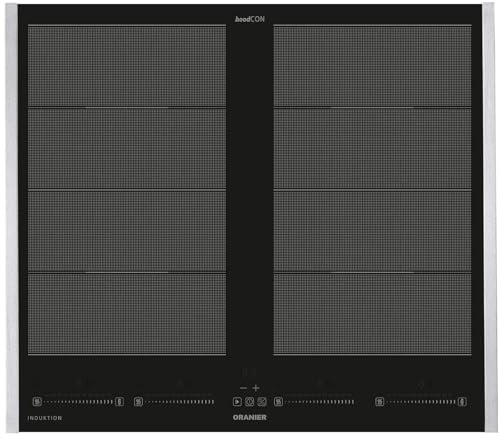Tap the rightmost icon in the center control trio
This screenshot has width=500, height=440.
[262, 402]
